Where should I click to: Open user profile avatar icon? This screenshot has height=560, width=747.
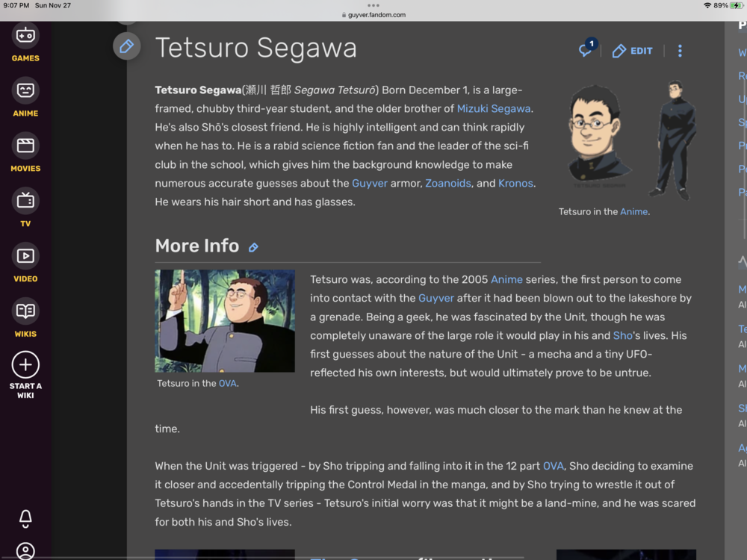pyautogui.click(x=25, y=551)
